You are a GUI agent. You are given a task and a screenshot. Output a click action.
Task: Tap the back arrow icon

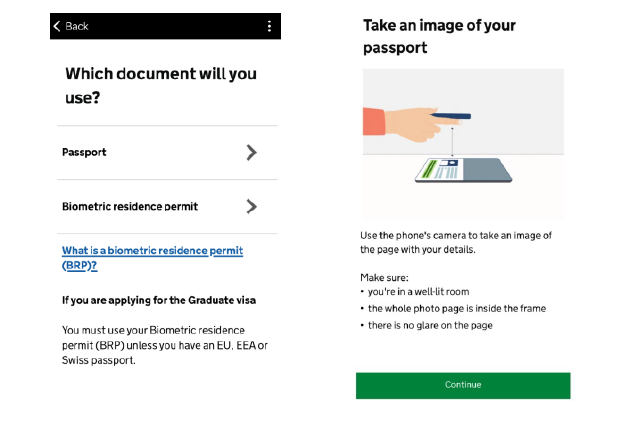point(57,26)
